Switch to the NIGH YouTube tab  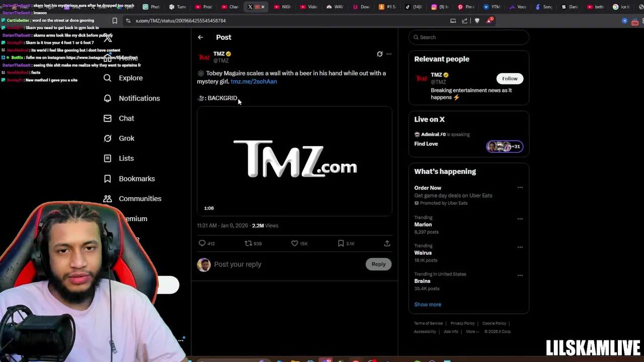tap(283, 7)
